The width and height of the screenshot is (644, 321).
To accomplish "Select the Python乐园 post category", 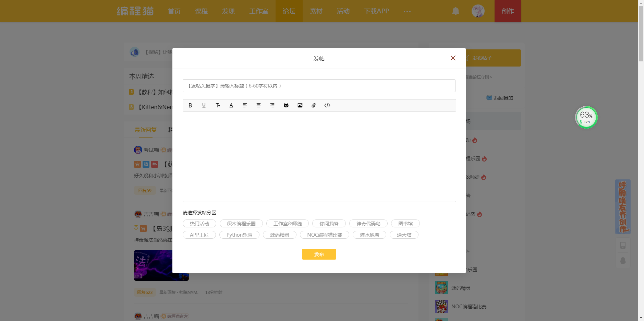I will (x=240, y=235).
